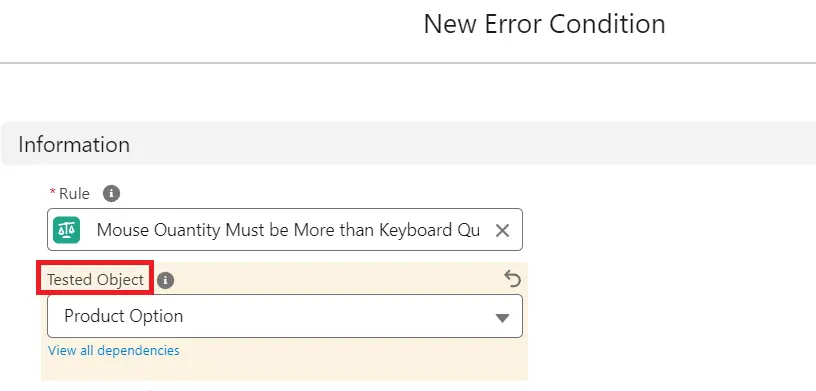Image resolution: width=816 pixels, height=391 pixels.
Task: Collapse the Information section header
Action: [74, 144]
